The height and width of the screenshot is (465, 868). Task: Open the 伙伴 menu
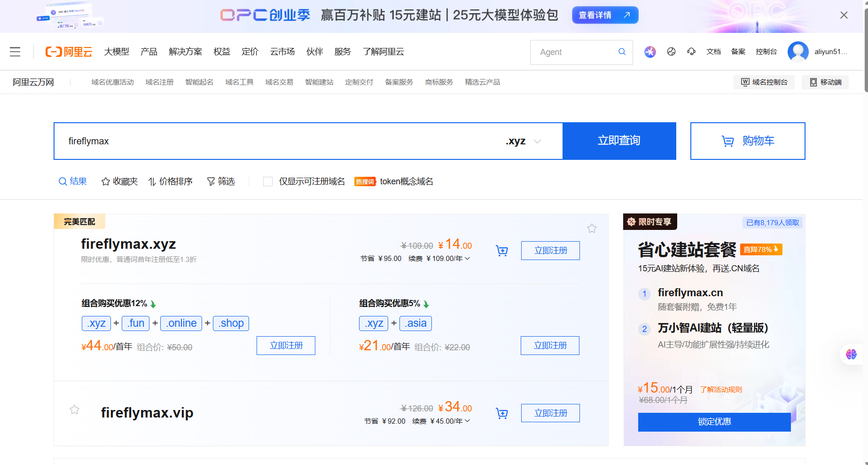point(315,52)
